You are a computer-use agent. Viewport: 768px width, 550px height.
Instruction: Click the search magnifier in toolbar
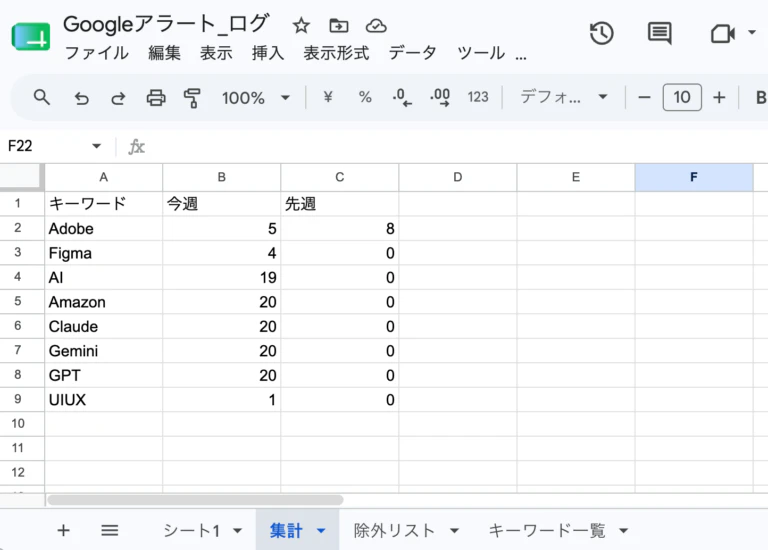(x=42, y=97)
